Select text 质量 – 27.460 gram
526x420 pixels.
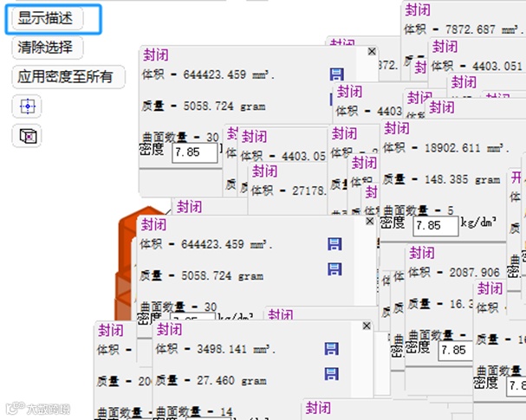(x=211, y=380)
